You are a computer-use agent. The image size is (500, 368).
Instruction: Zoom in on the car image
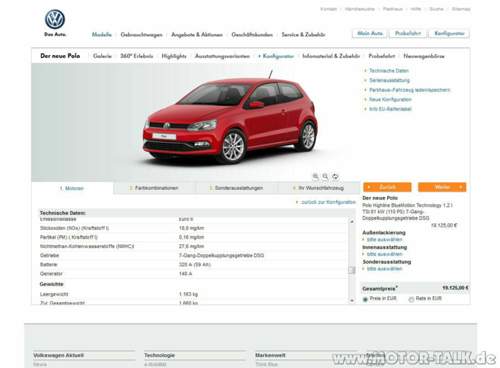point(315,176)
